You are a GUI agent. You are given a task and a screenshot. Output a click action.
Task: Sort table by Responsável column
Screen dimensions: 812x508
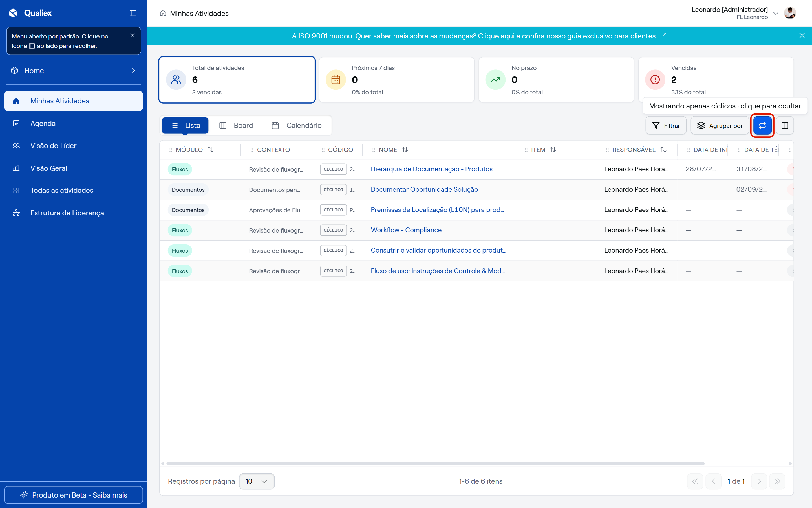(663, 150)
